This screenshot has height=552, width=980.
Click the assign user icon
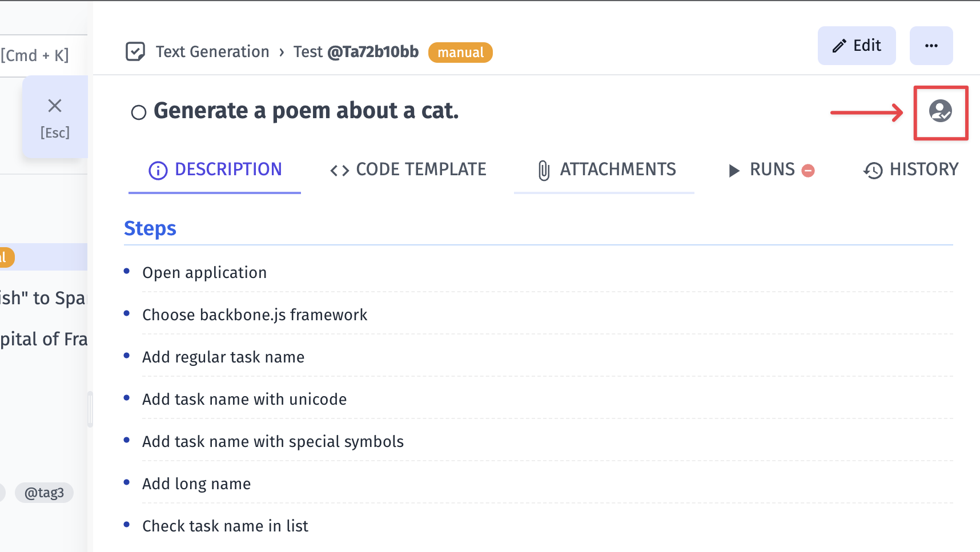[x=940, y=111]
